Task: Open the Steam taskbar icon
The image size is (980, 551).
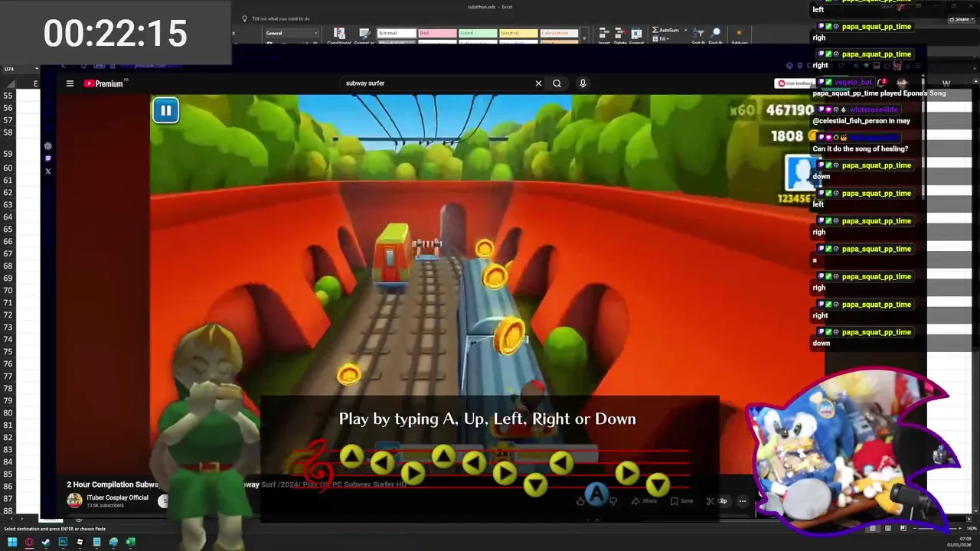Action: tap(46, 542)
